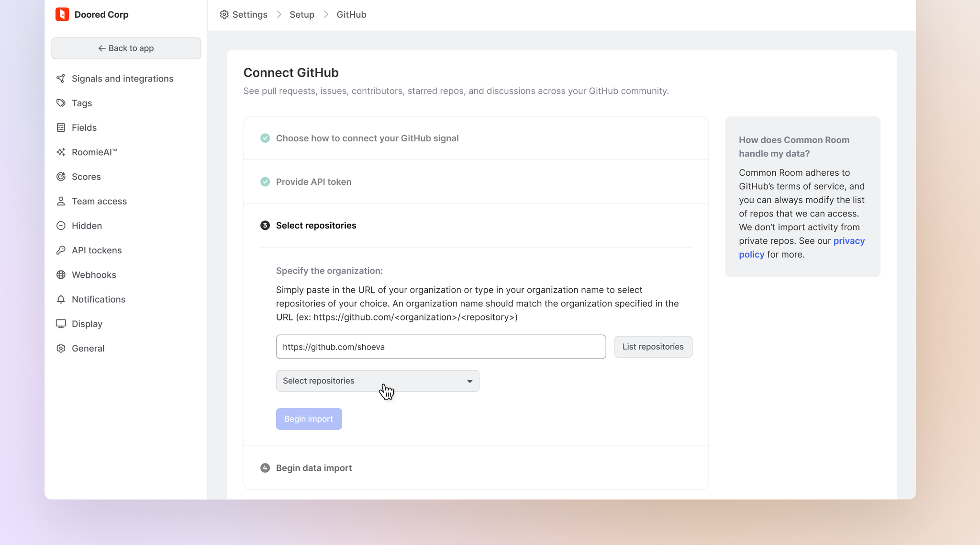The width and height of the screenshot is (980, 545).
Task: Open Team access in sidebar
Action: tap(99, 201)
